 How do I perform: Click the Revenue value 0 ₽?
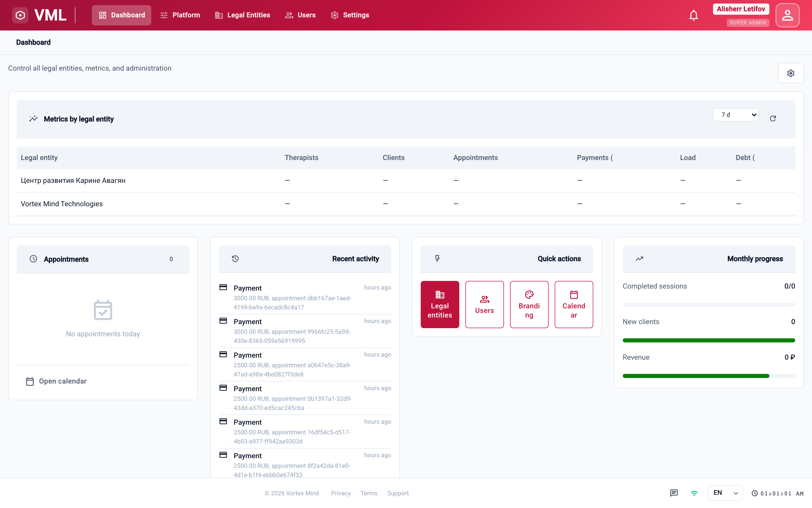[x=789, y=357]
